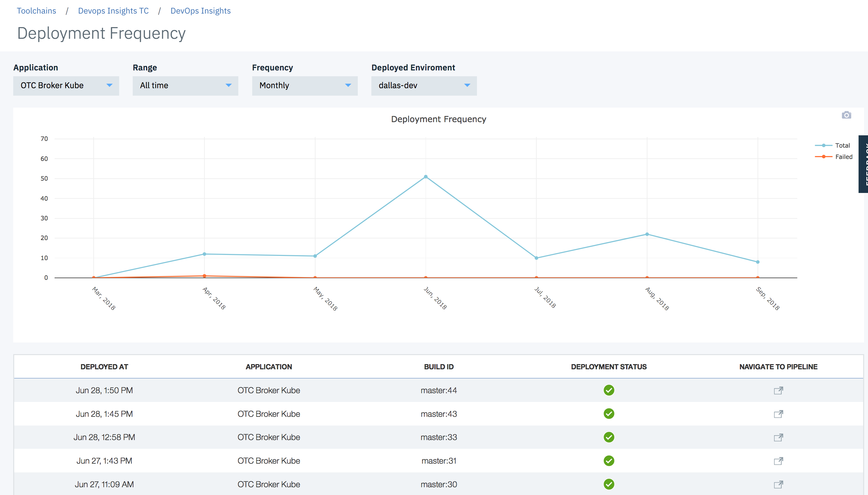Click the DEPLOYED AT column header

pyautogui.click(x=104, y=367)
